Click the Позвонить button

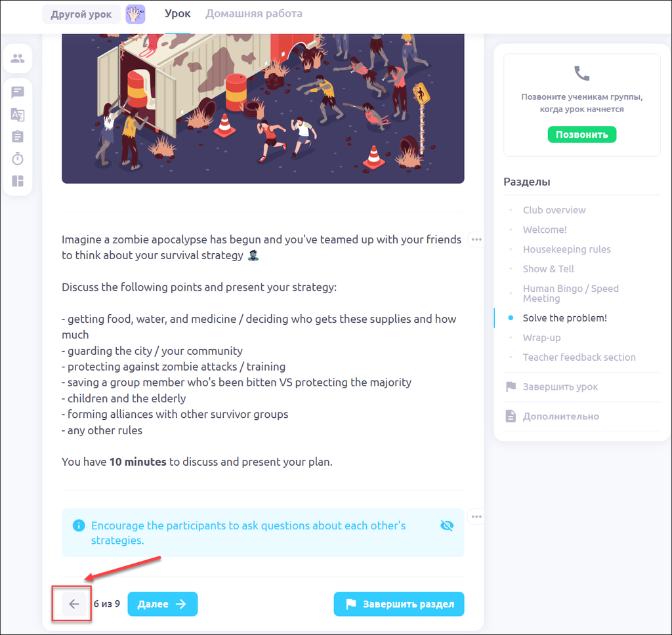pos(582,134)
